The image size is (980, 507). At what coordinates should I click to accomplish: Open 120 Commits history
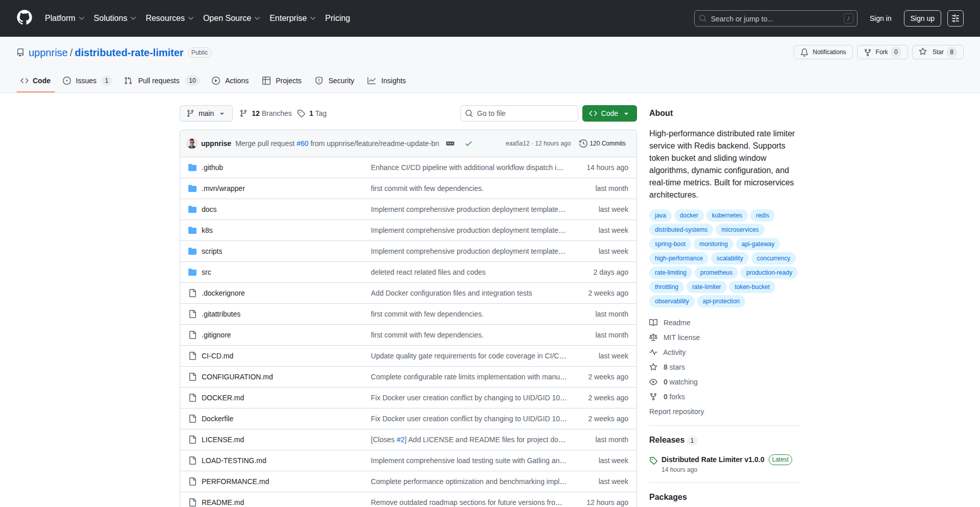click(602, 143)
